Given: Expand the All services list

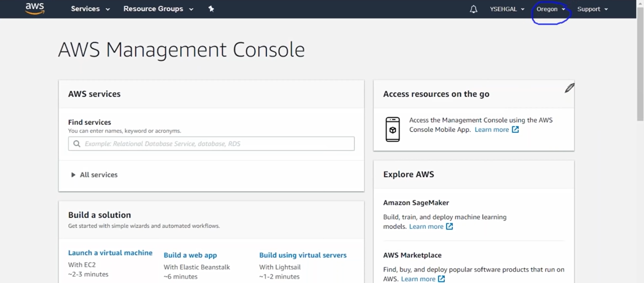Looking at the screenshot, I should (x=94, y=175).
